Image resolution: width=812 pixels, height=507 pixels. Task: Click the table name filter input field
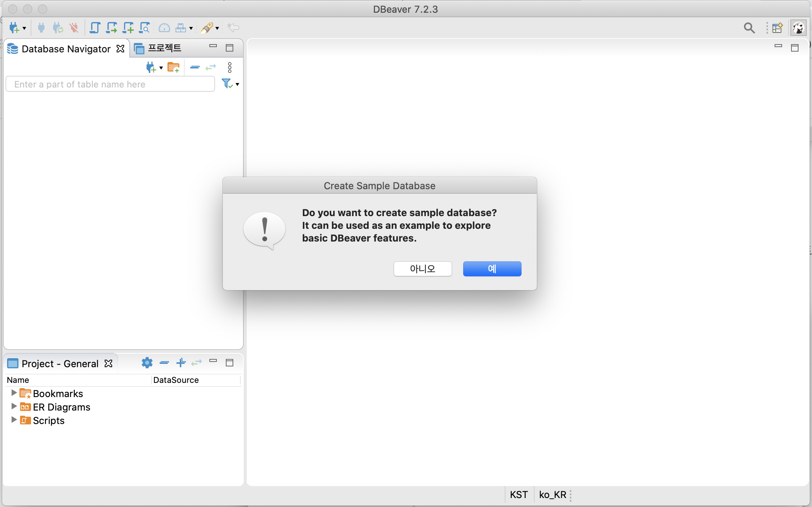click(110, 84)
